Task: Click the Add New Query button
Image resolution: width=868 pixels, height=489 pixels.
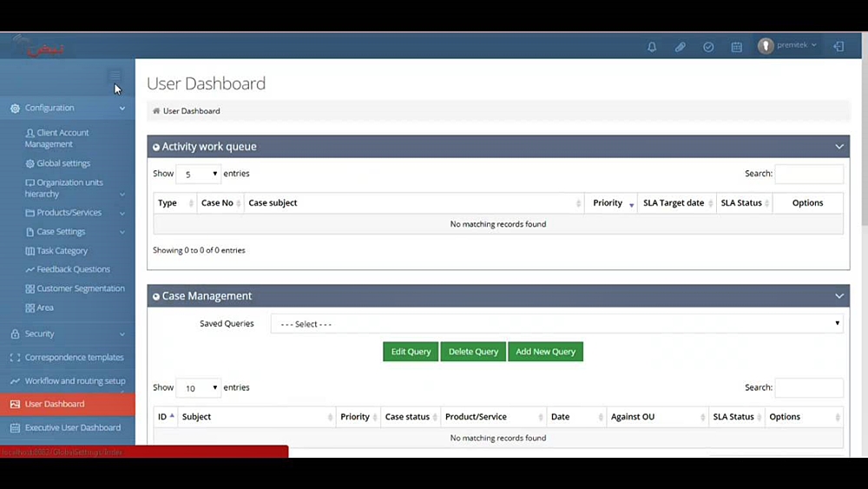Action: pos(545,352)
